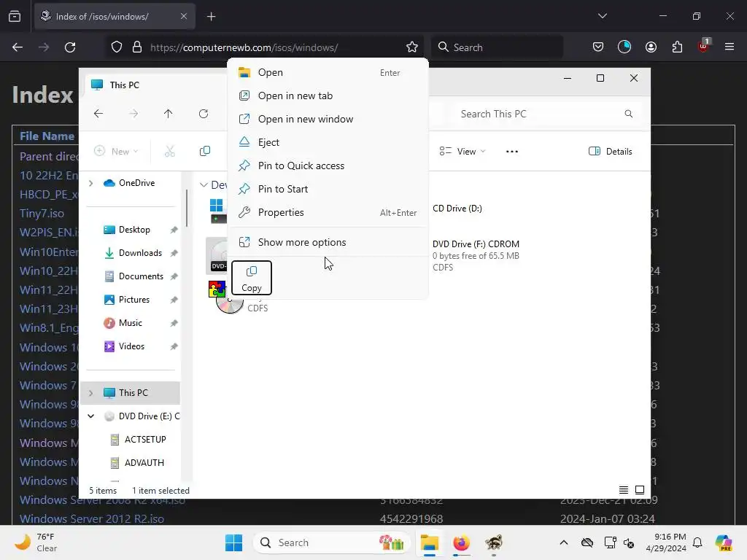Screen dimensions: 747x560
Task: Open the Firefox hamburger menu
Action: pyautogui.click(x=729, y=47)
